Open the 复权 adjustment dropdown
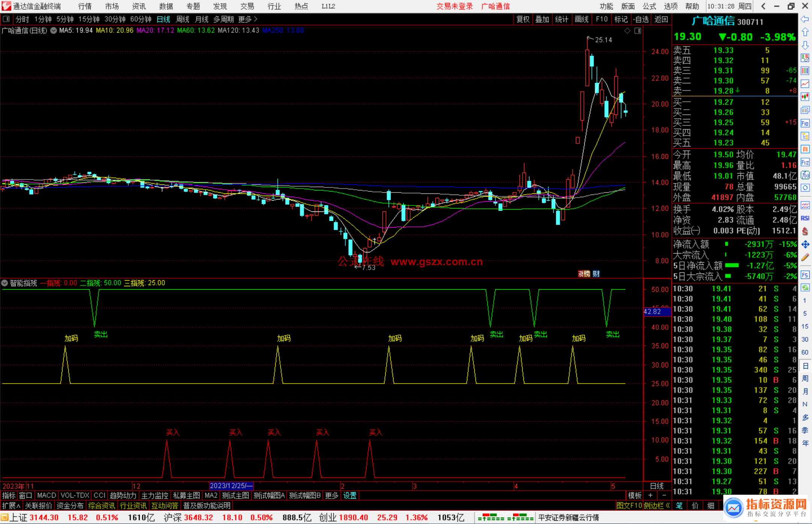The image size is (812, 524). [x=523, y=19]
